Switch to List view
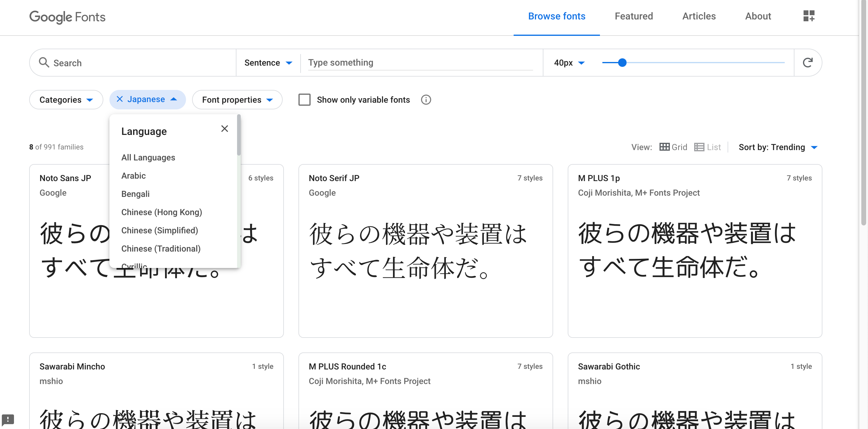Screen dimensions: 868x429 coord(707,147)
